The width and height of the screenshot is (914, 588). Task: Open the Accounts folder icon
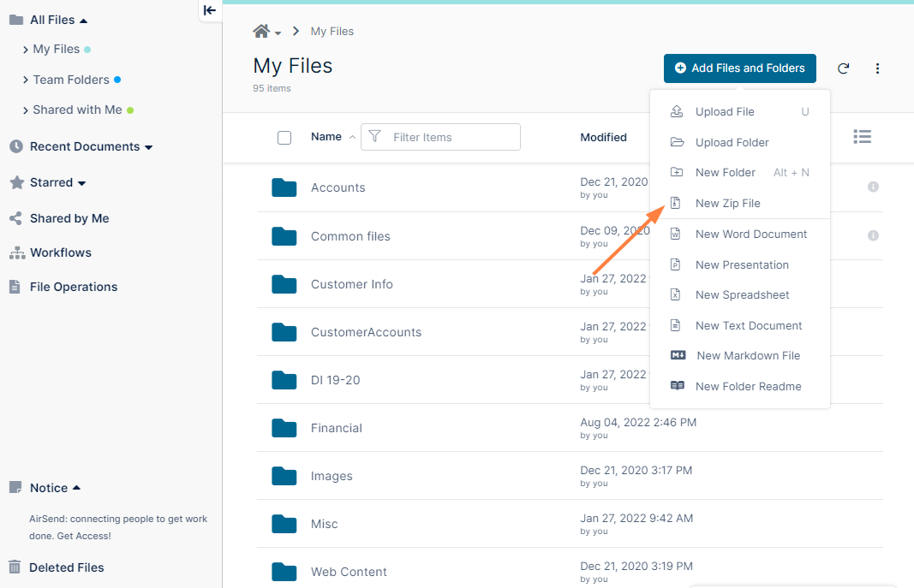click(x=284, y=187)
